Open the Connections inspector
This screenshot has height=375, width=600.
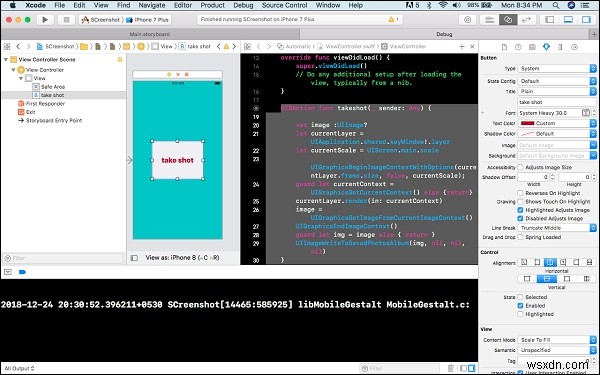pyautogui.click(x=574, y=47)
